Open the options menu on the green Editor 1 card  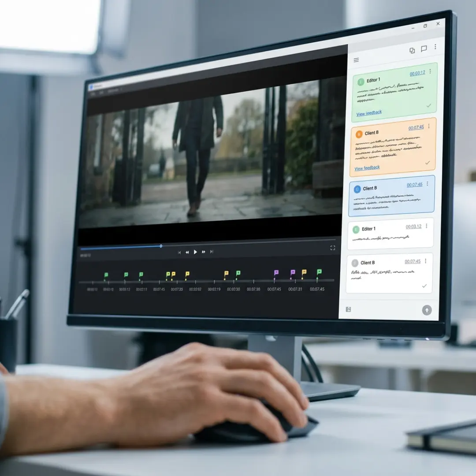coord(430,71)
